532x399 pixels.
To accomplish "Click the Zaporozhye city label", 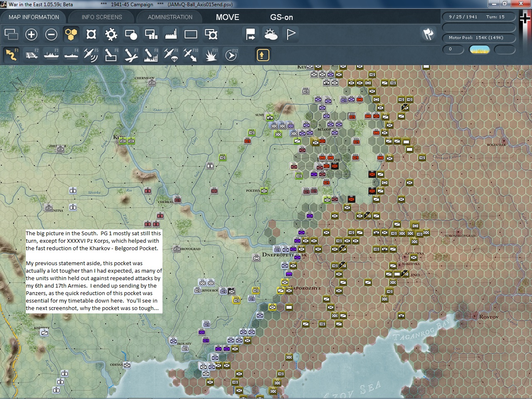I will [x=307, y=288].
